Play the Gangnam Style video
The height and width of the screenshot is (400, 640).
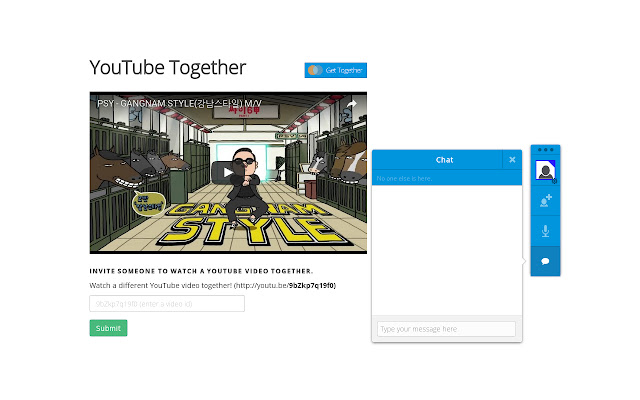pyautogui.click(x=227, y=172)
